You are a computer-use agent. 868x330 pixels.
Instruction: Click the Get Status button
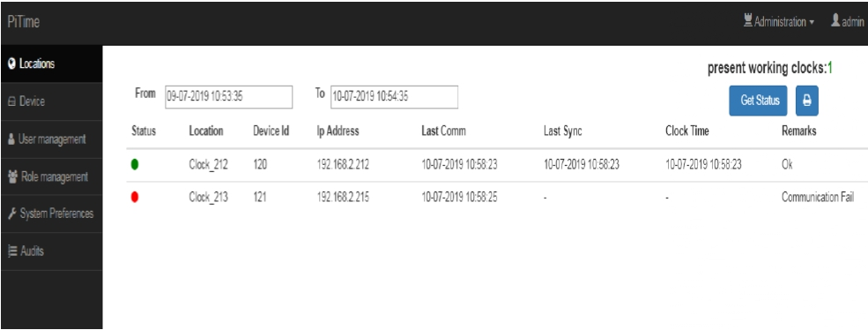[758, 101]
